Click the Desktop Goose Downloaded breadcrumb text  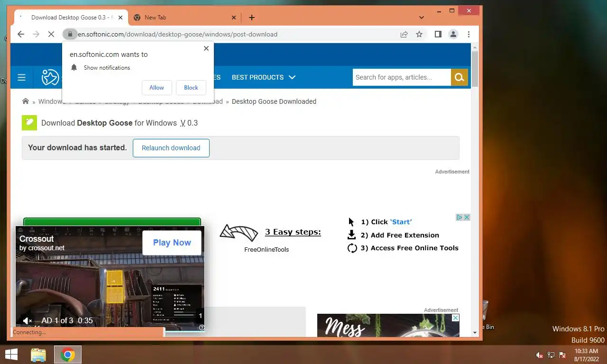[x=274, y=101]
